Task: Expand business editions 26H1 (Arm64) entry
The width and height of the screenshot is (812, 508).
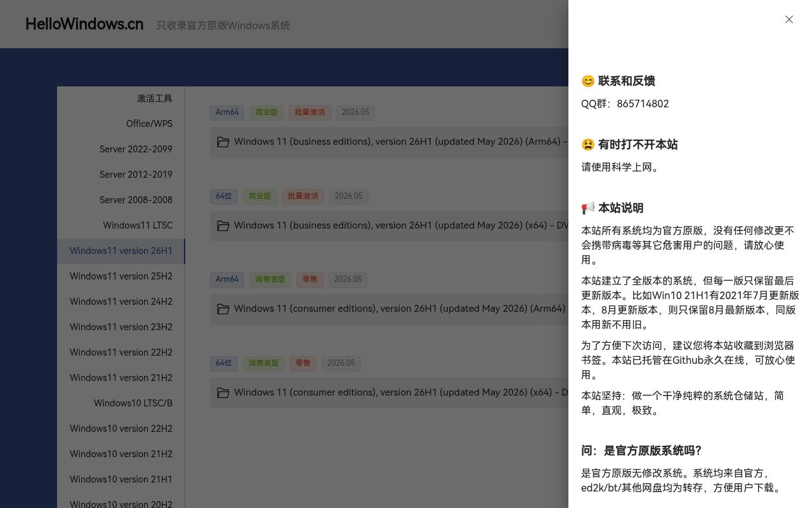Action: (x=389, y=142)
